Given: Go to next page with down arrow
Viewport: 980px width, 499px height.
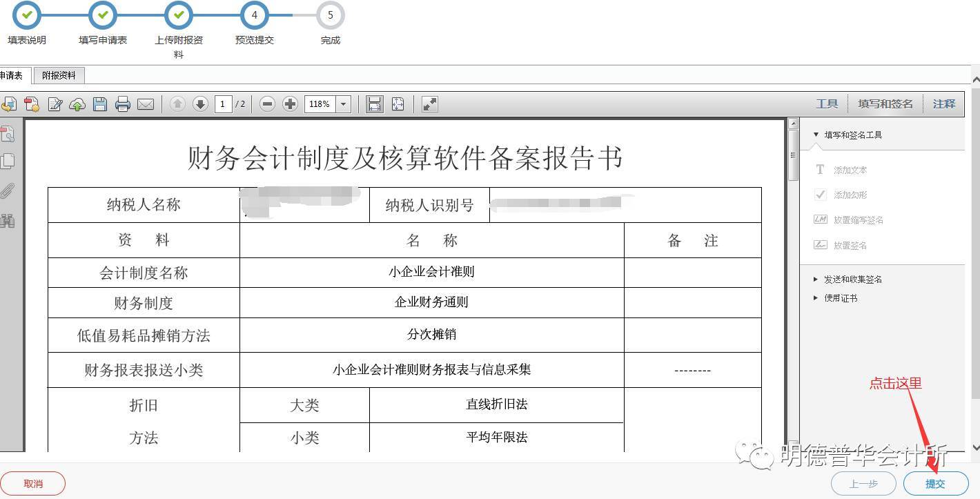Looking at the screenshot, I should [x=200, y=104].
